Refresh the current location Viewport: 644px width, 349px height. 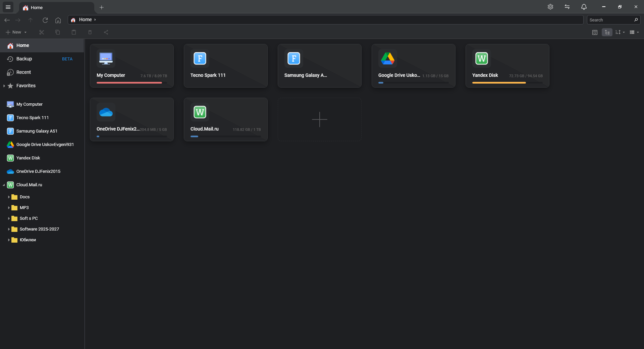click(x=45, y=20)
